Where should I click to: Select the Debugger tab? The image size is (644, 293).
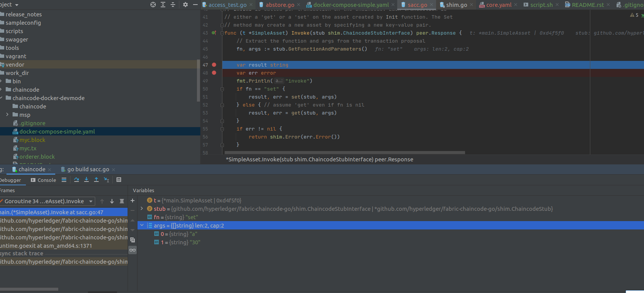tap(10, 180)
